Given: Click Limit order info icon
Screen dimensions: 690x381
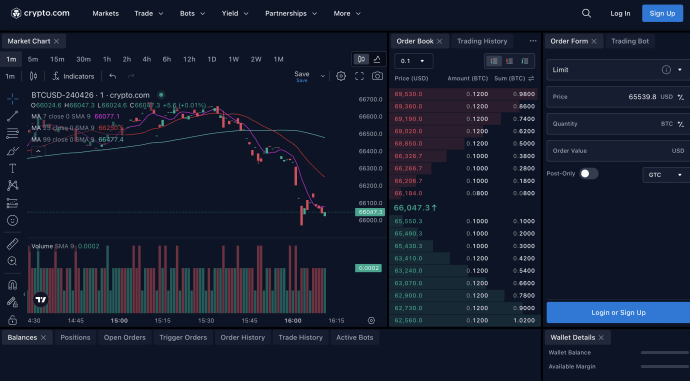Looking at the screenshot, I should pos(666,70).
